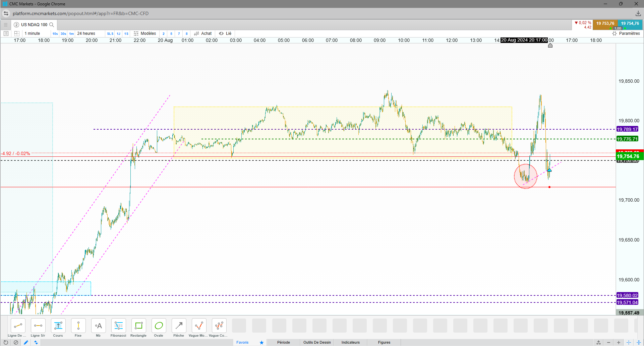The image size is (644, 346).
Task: Select the Vague Mo wave tool
Action: (199, 326)
